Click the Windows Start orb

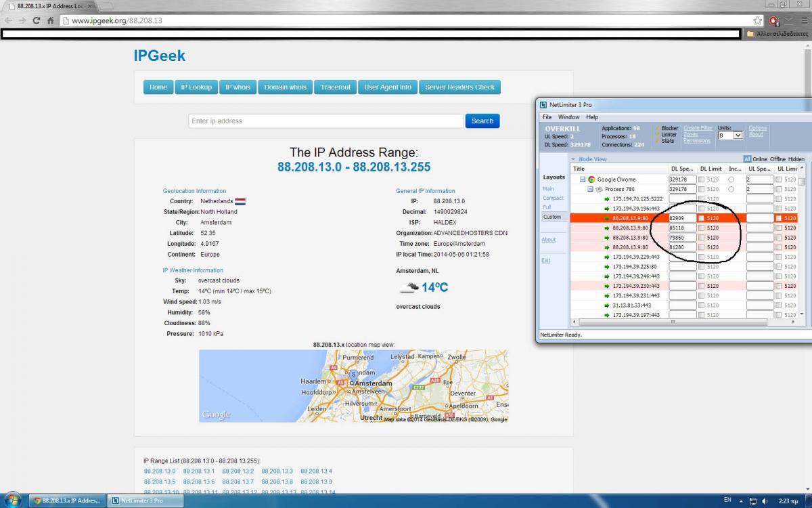click(x=14, y=500)
